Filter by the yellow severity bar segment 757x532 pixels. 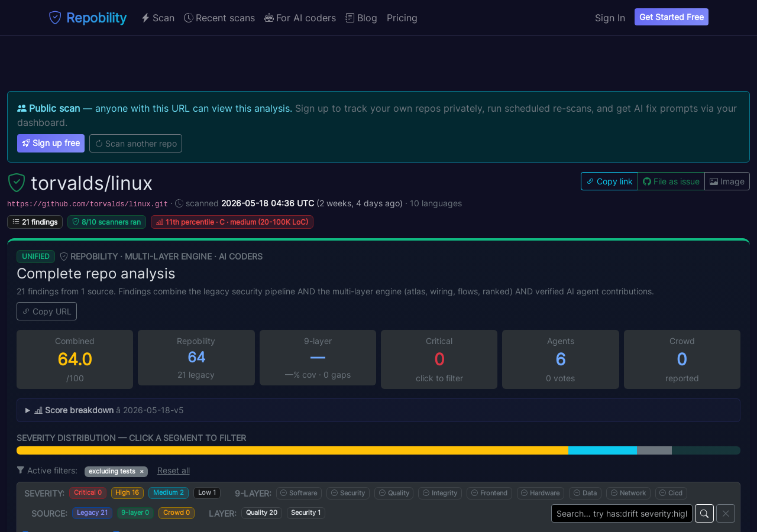[292, 450]
